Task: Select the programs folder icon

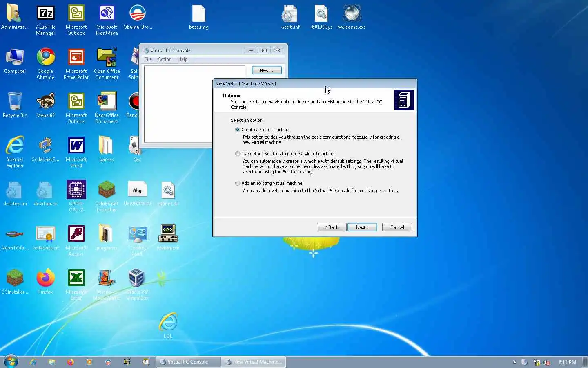Action: coord(107,238)
